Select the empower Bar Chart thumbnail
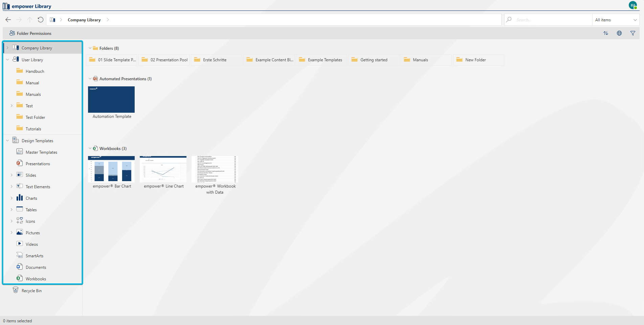Screen dimensions: 644x325 [111, 169]
